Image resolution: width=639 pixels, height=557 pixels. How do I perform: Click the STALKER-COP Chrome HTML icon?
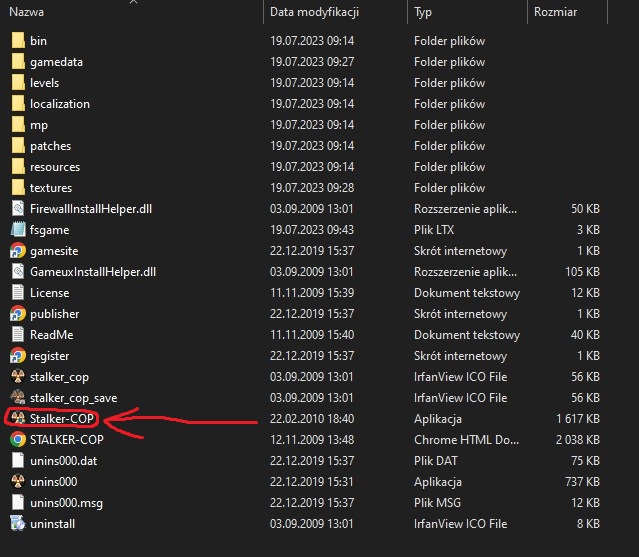pyautogui.click(x=18, y=440)
